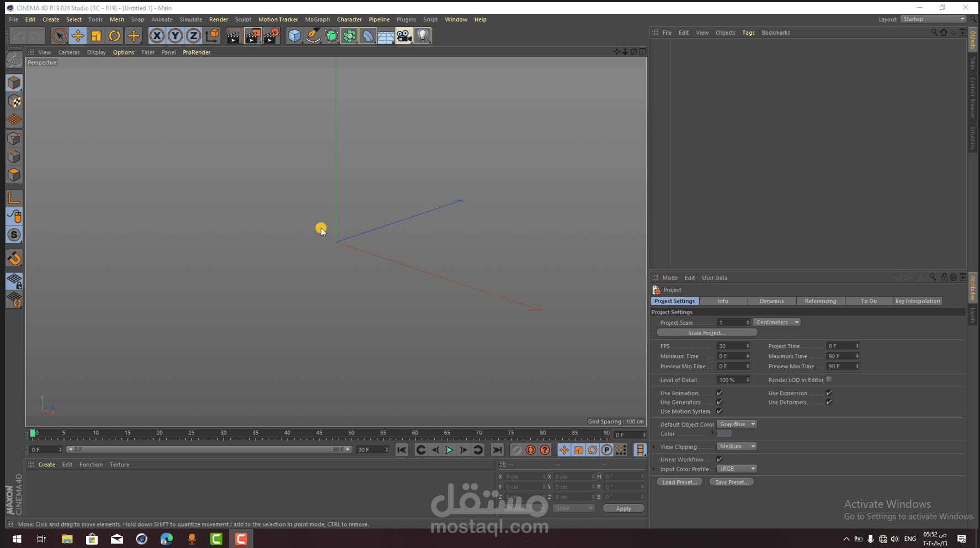Add a Cube primitive object
The width and height of the screenshot is (980, 548).
(295, 36)
